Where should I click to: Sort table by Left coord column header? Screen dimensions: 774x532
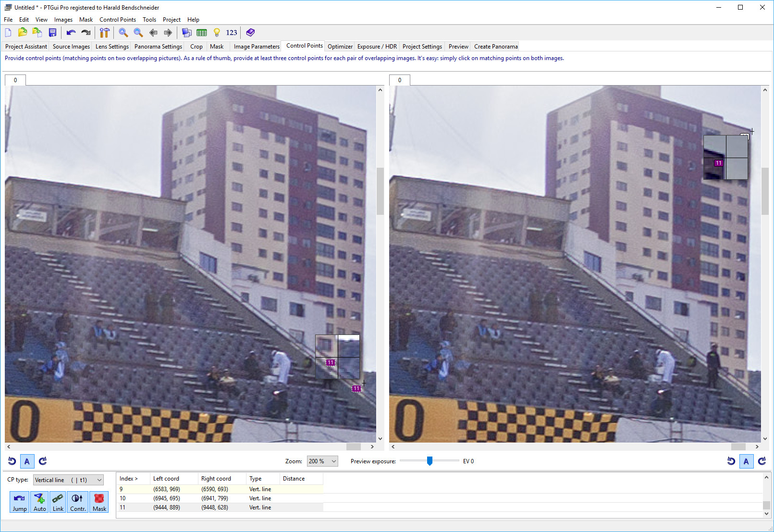click(166, 479)
